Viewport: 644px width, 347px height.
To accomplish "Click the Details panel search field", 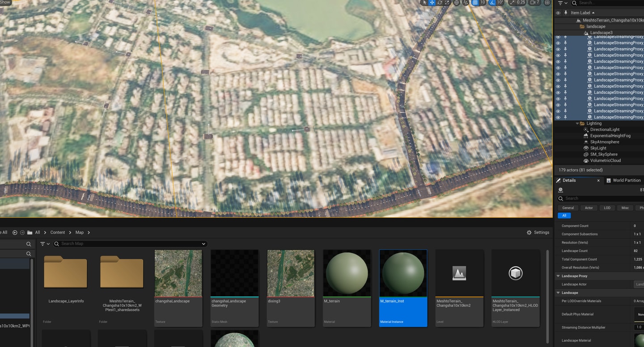I will [601, 198].
